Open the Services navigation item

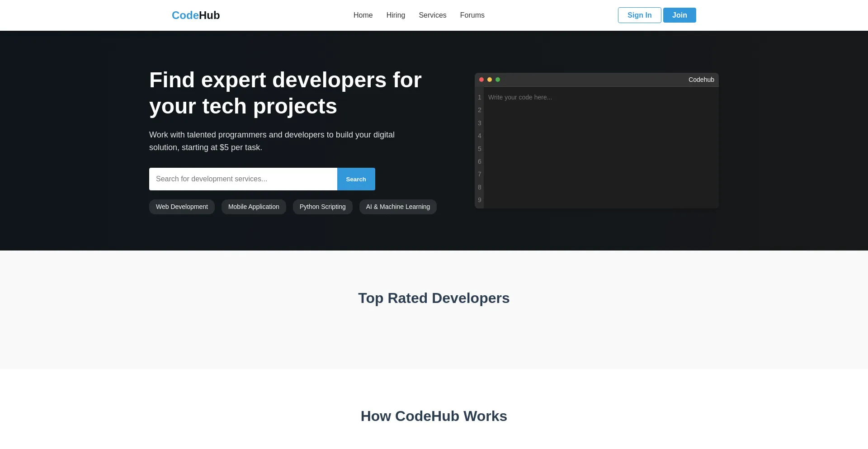point(432,15)
